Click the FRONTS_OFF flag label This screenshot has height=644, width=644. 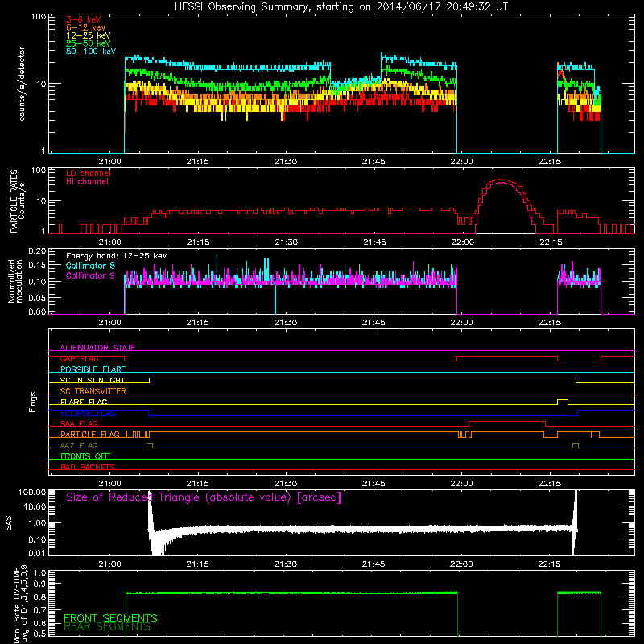pos(85,456)
